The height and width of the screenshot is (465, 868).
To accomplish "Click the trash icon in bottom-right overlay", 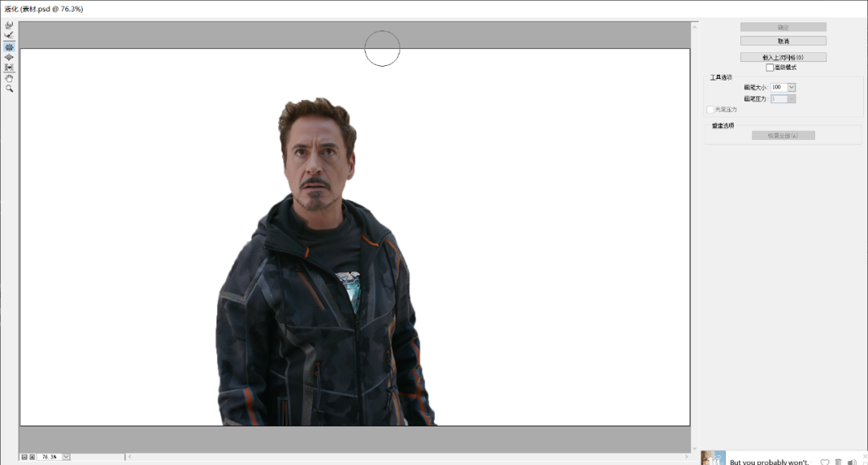I will (838, 462).
